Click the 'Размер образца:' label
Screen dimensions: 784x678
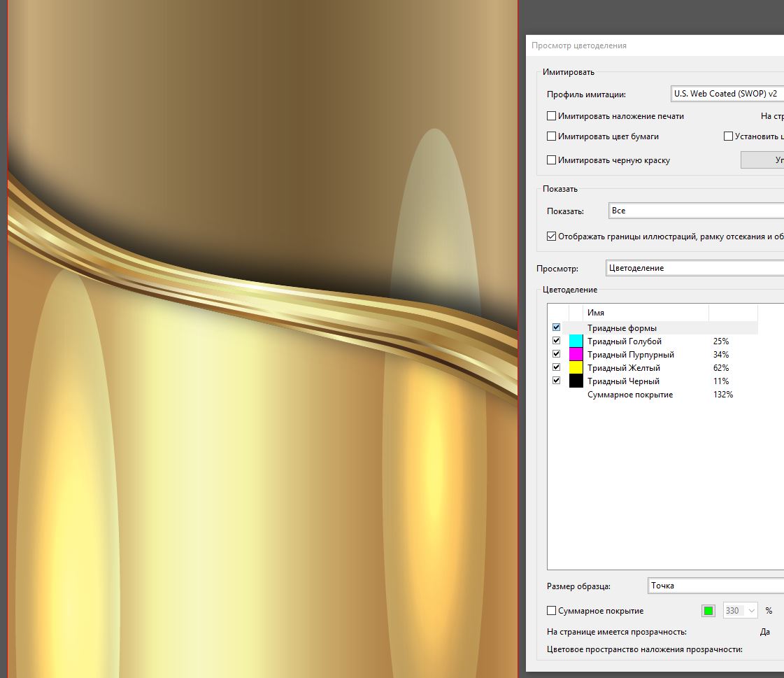[578, 586]
